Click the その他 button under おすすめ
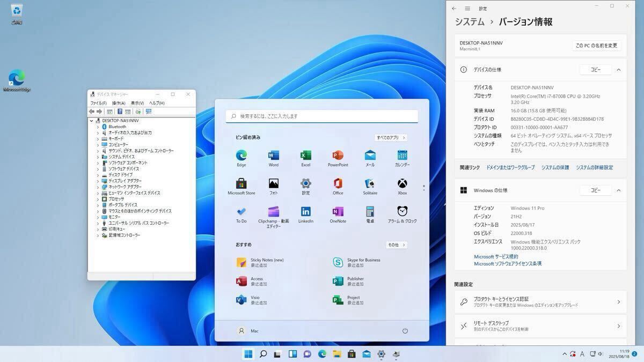The image size is (644, 362). tap(397, 245)
